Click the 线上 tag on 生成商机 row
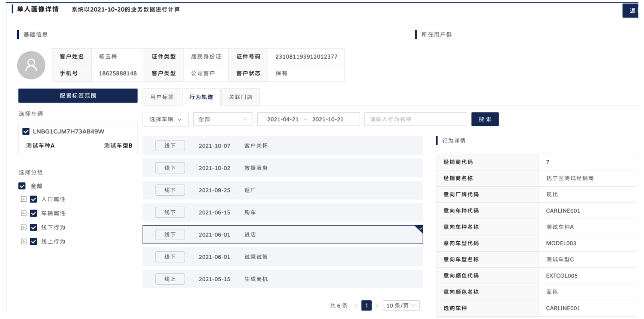The width and height of the screenshot is (644, 319). coord(170,279)
